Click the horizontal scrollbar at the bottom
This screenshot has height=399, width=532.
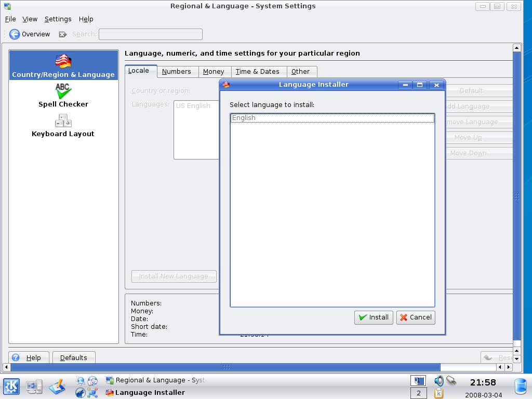tap(225, 367)
